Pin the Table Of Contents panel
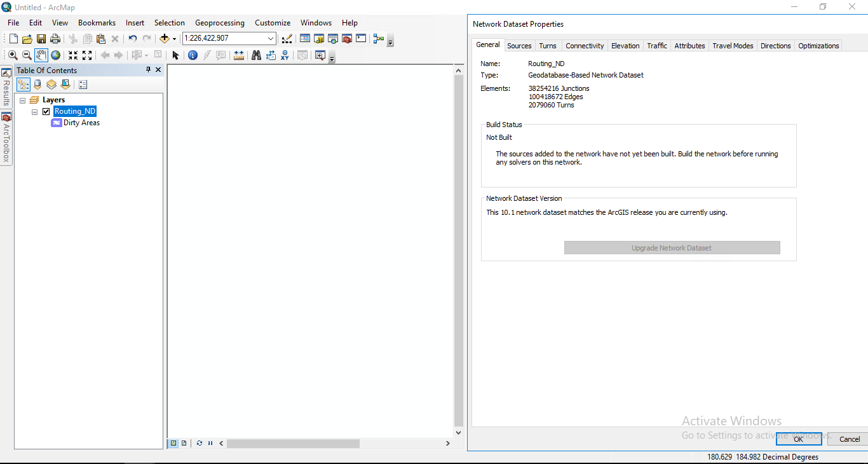The image size is (868, 464). [x=149, y=70]
